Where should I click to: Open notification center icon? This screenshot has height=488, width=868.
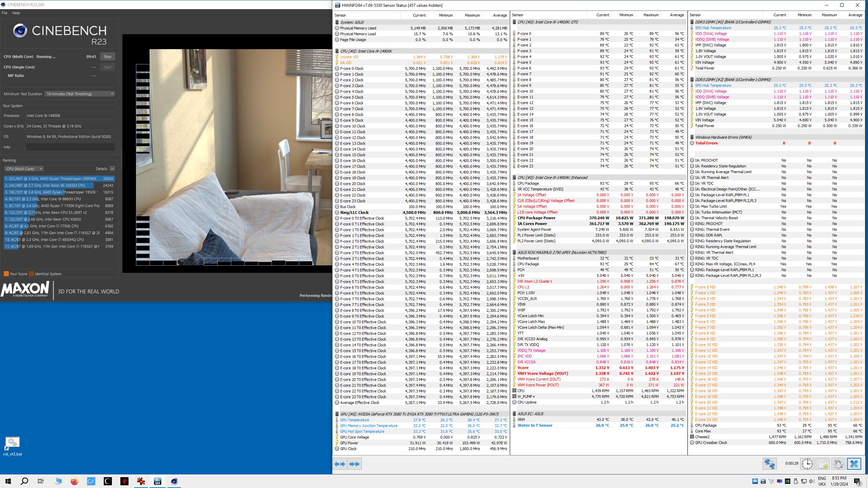pos(857,481)
